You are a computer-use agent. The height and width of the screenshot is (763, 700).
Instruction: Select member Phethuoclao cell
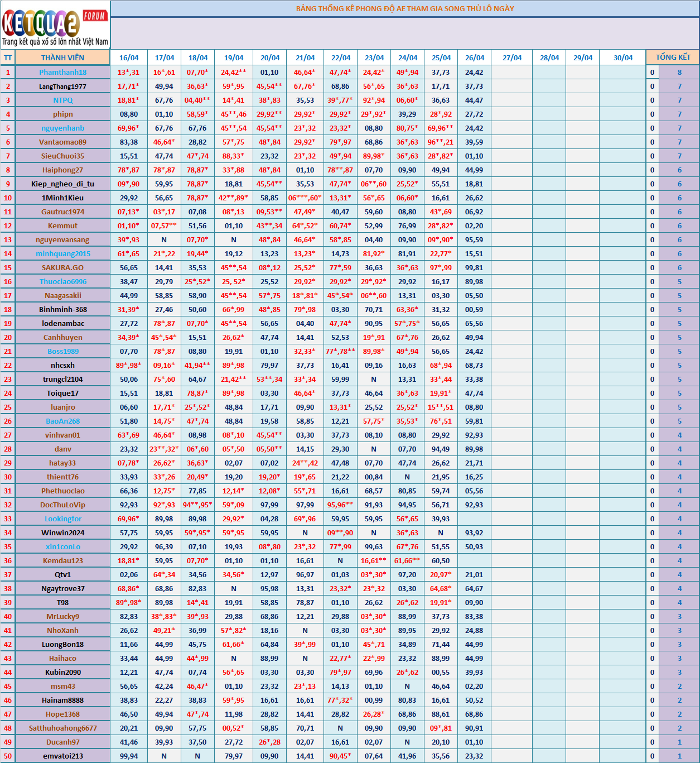[62, 491]
